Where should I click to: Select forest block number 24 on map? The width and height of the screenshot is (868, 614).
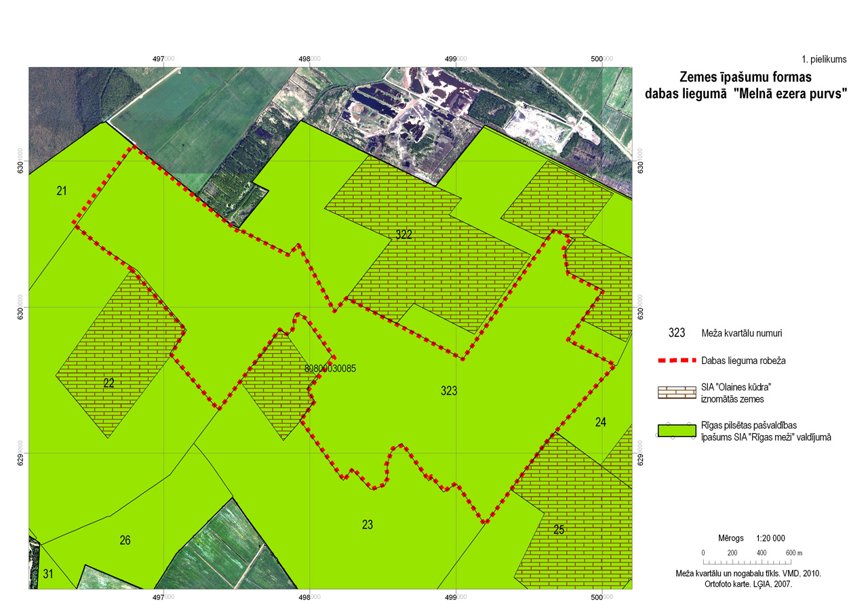tap(601, 422)
